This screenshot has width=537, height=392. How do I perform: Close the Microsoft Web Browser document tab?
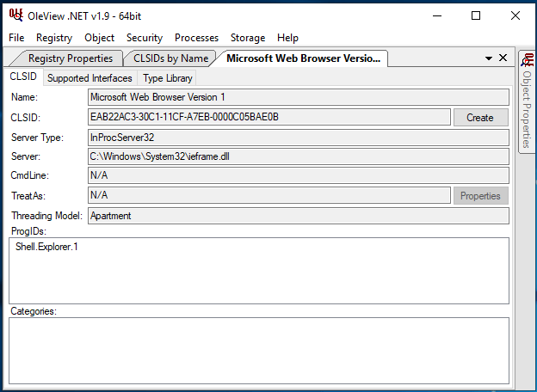503,58
